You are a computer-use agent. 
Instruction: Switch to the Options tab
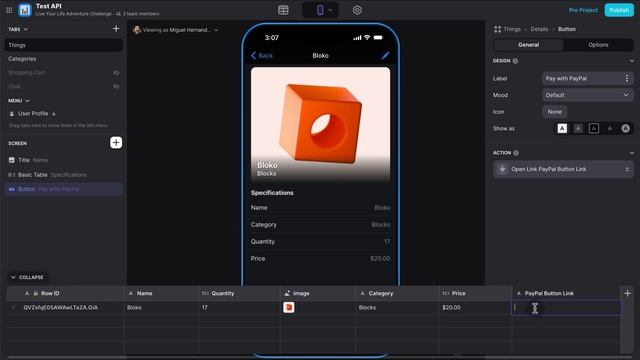pyautogui.click(x=598, y=45)
